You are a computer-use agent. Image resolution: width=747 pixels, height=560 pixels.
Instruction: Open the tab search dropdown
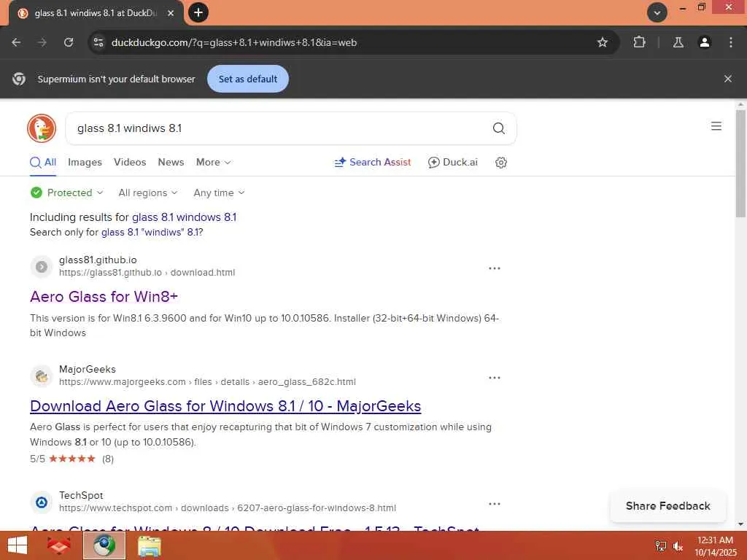(x=657, y=13)
